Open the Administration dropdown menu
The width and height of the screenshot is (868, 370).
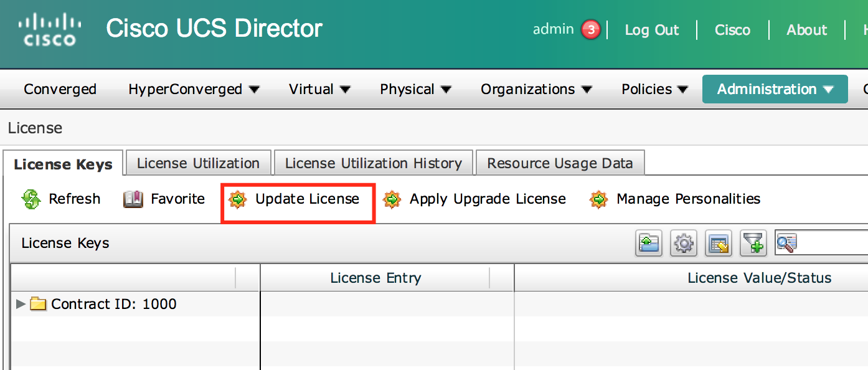pos(775,90)
